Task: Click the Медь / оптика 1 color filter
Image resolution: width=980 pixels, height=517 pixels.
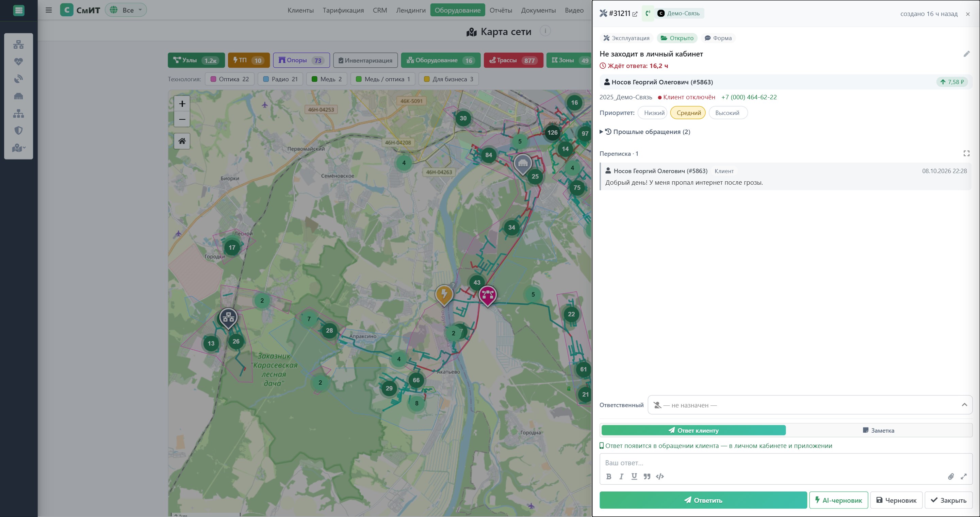Action: [x=383, y=79]
